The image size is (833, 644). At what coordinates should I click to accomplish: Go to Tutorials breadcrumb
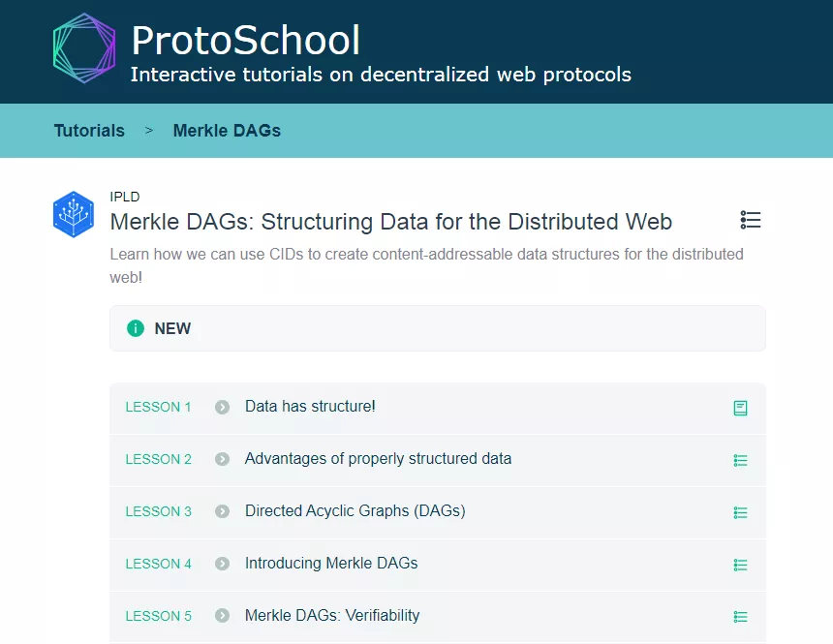pyautogui.click(x=89, y=130)
